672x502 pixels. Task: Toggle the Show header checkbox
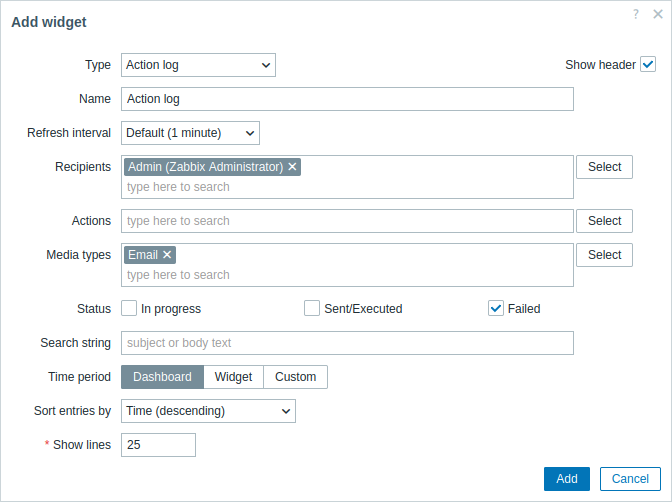point(648,64)
